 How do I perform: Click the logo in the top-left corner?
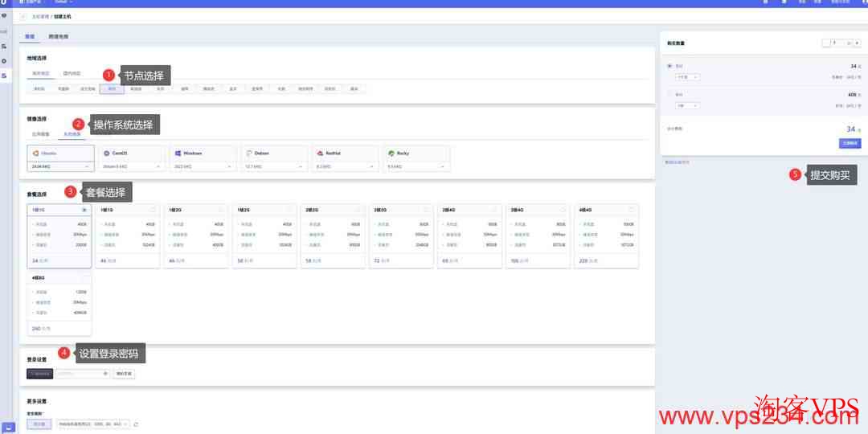pyautogui.click(x=4, y=2)
